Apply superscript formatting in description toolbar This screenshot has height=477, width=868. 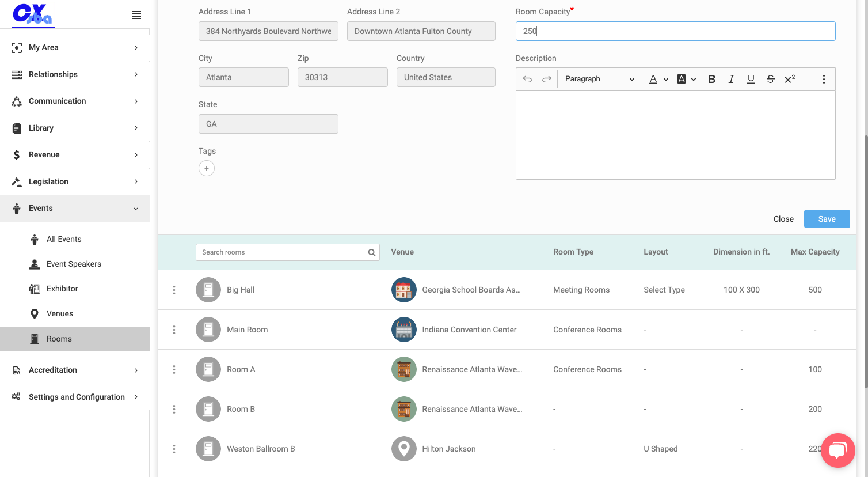pyautogui.click(x=790, y=79)
